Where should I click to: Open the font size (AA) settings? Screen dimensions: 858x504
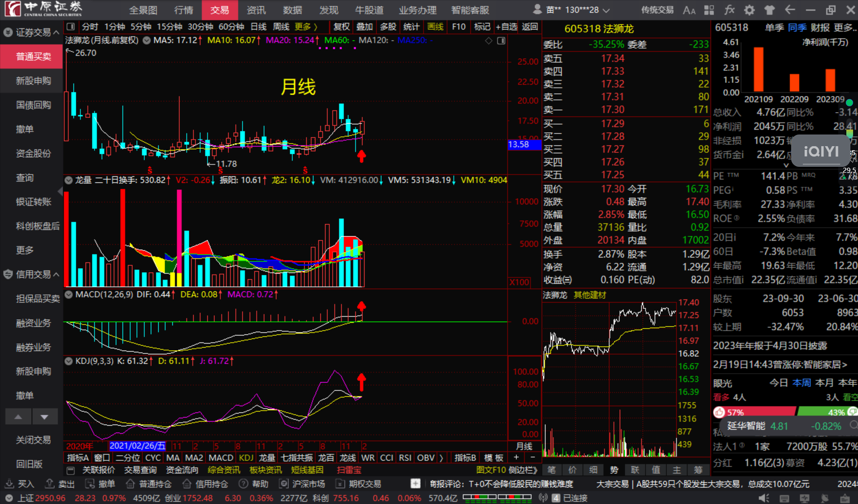689,10
